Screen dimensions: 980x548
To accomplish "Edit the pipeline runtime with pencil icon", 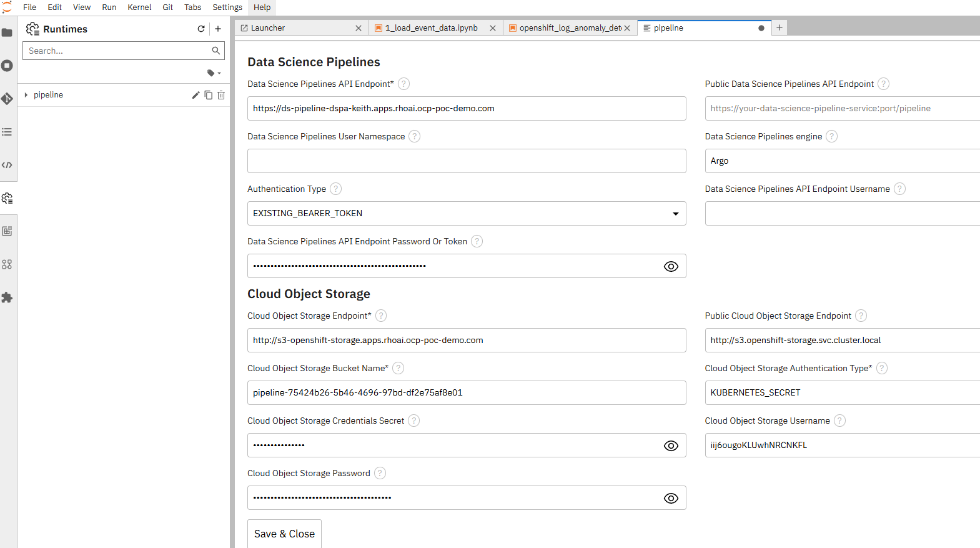I will [196, 95].
